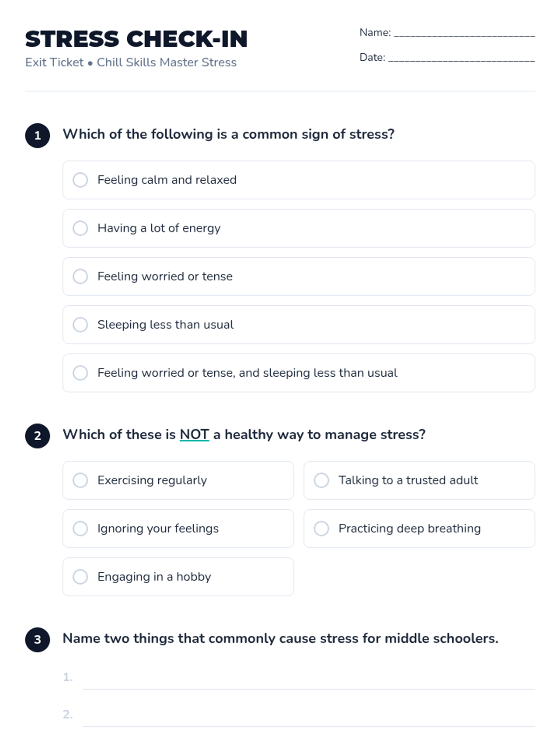560x747 pixels.
Task: Select the combined worried and sleeping less answer
Action: (80, 373)
